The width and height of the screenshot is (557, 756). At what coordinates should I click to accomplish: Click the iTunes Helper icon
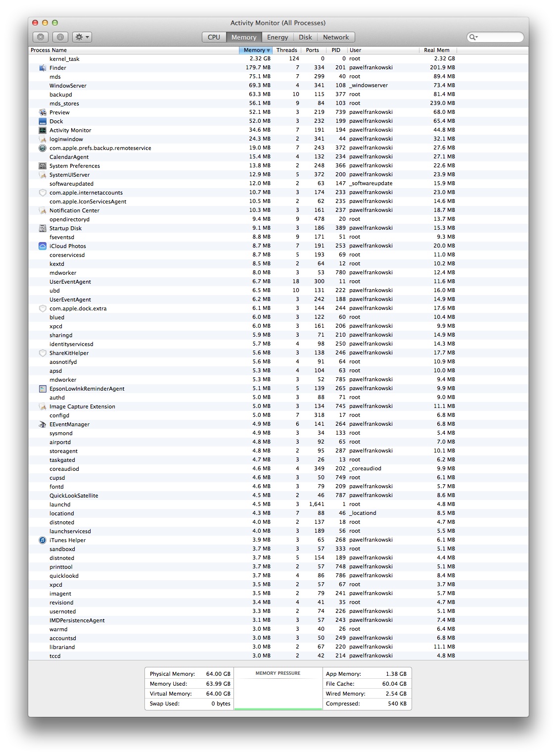(x=43, y=540)
